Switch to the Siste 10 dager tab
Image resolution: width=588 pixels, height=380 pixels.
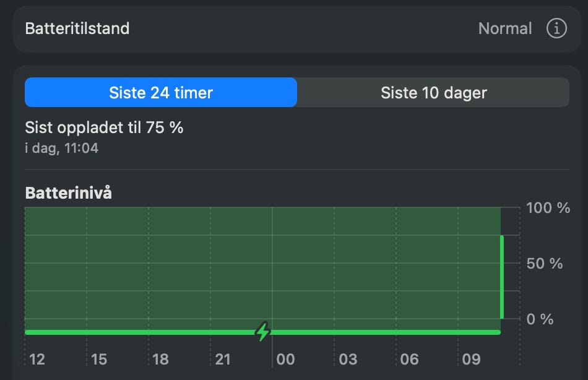[x=433, y=92]
